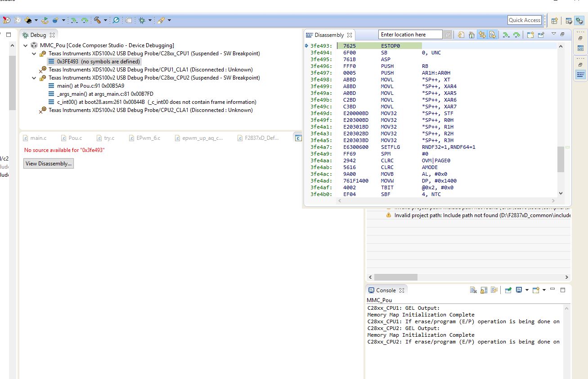This screenshot has height=379, width=588.
Task: Click the Quick Access field
Action: (x=525, y=20)
